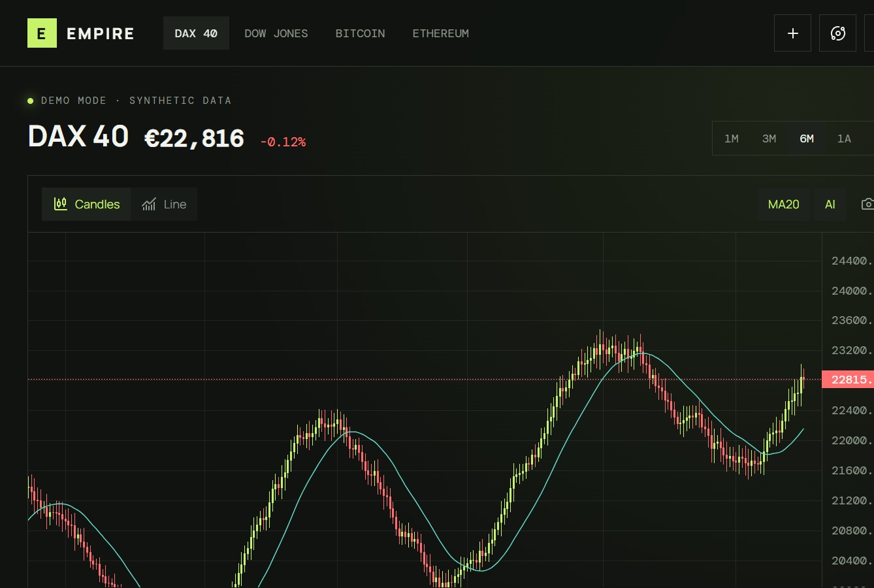874x588 pixels.
Task: Click the 21600 price axis label
Action: click(852, 470)
